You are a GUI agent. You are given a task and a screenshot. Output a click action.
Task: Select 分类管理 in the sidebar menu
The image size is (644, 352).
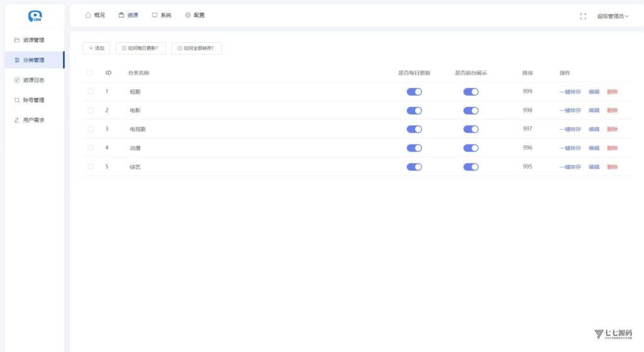[x=35, y=60]
